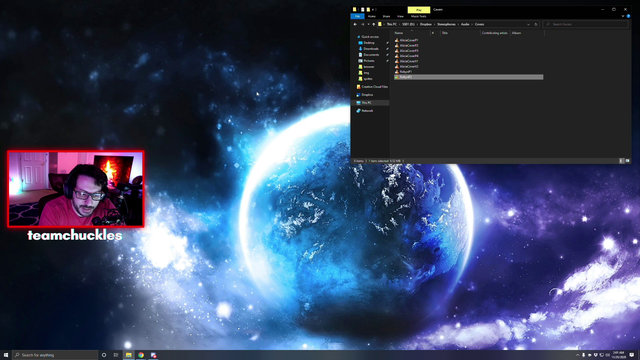Expand the ribbon with the chevron
The height and width of the screenshot is (360, 640).
(623, 16)
